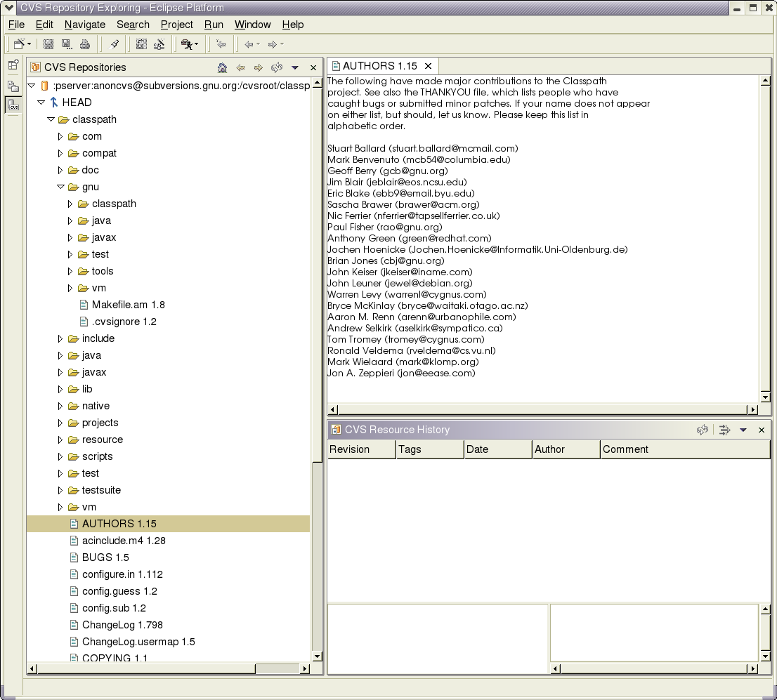
Task: Open the Help menu
Action: [x=293, y=25]
